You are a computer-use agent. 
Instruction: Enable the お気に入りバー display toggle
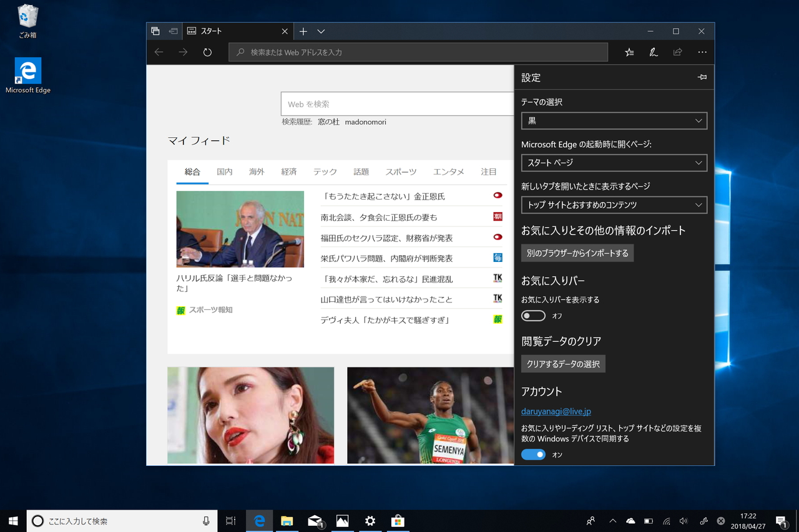(533, 316)
